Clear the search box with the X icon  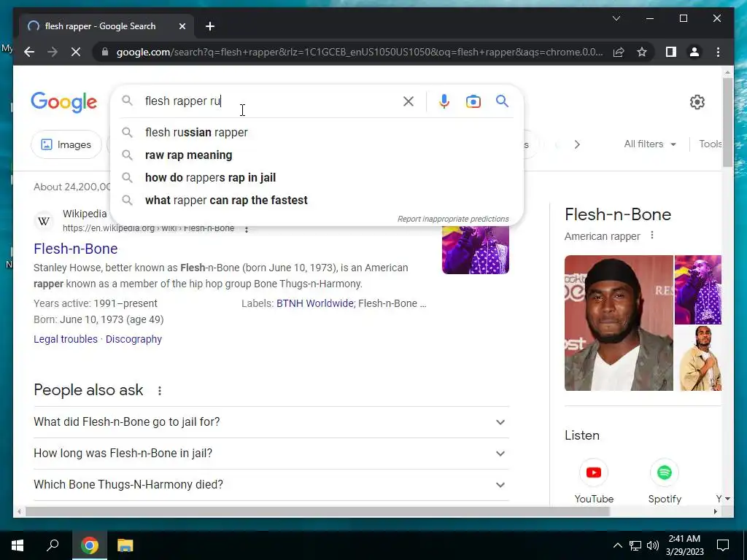click(409, 101)
